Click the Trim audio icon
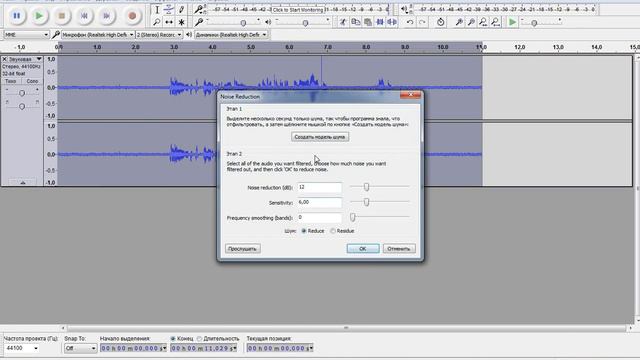 [x=380, y=22]
